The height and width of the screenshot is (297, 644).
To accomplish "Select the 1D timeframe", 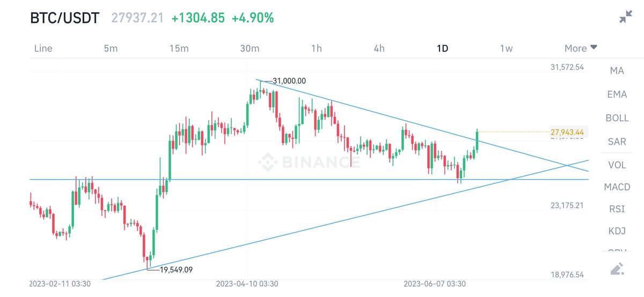I will (442, 48).
